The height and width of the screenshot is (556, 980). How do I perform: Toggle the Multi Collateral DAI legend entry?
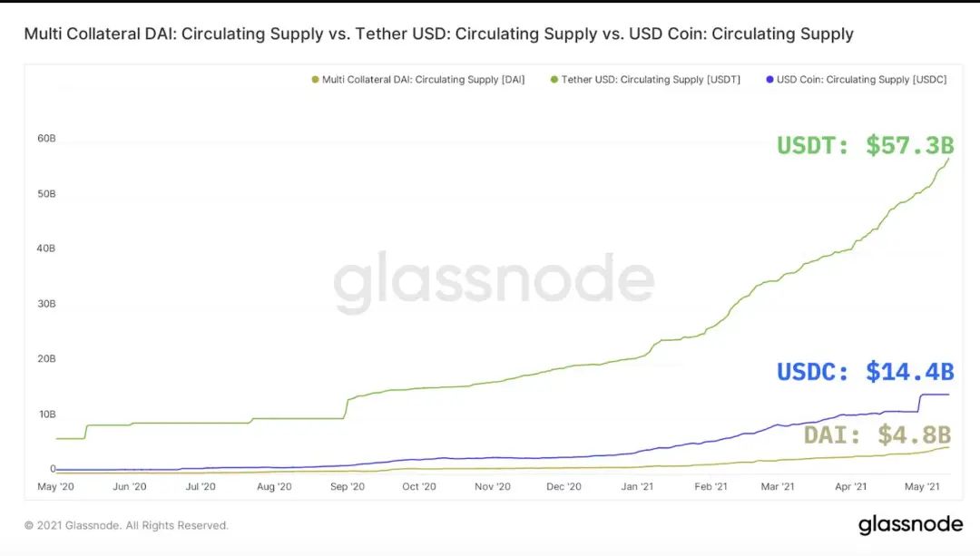tap(418, 79)
